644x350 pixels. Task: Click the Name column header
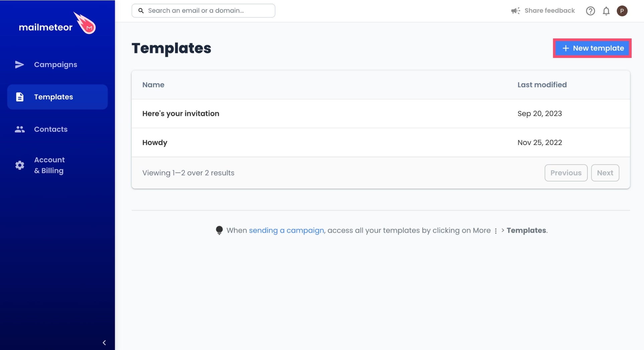click(x=153, y=85)
